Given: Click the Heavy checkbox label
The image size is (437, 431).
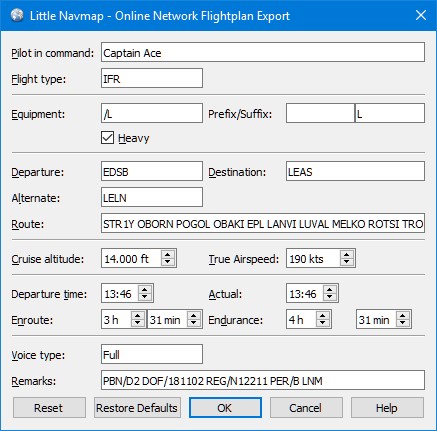Looking at the screenshot, I should (134, 138).
